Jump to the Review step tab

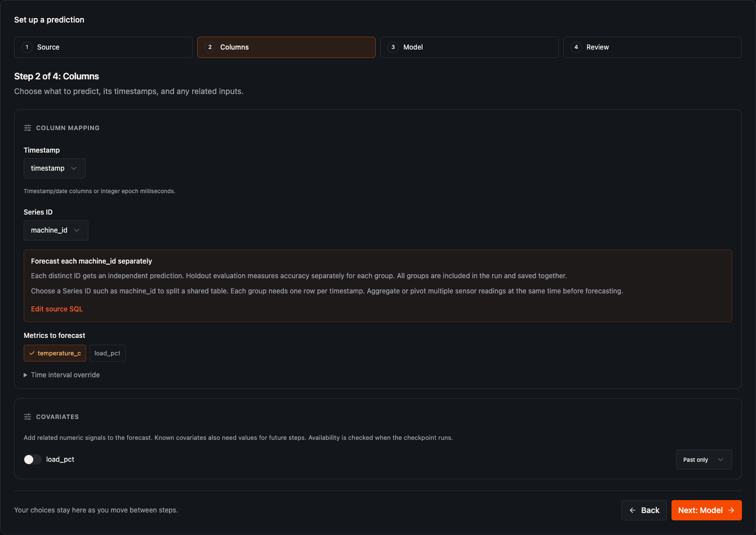pos(652,47)
